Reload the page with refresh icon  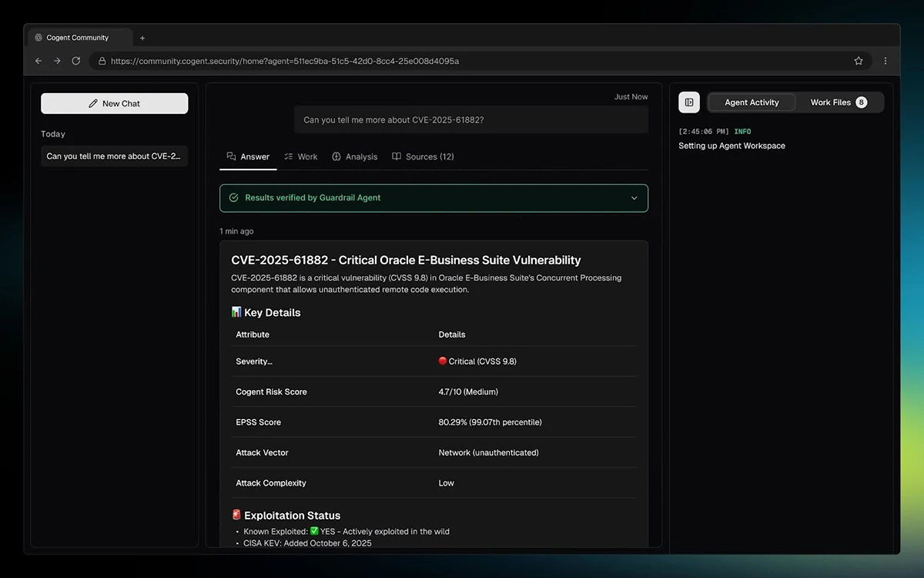pos(75,61)
